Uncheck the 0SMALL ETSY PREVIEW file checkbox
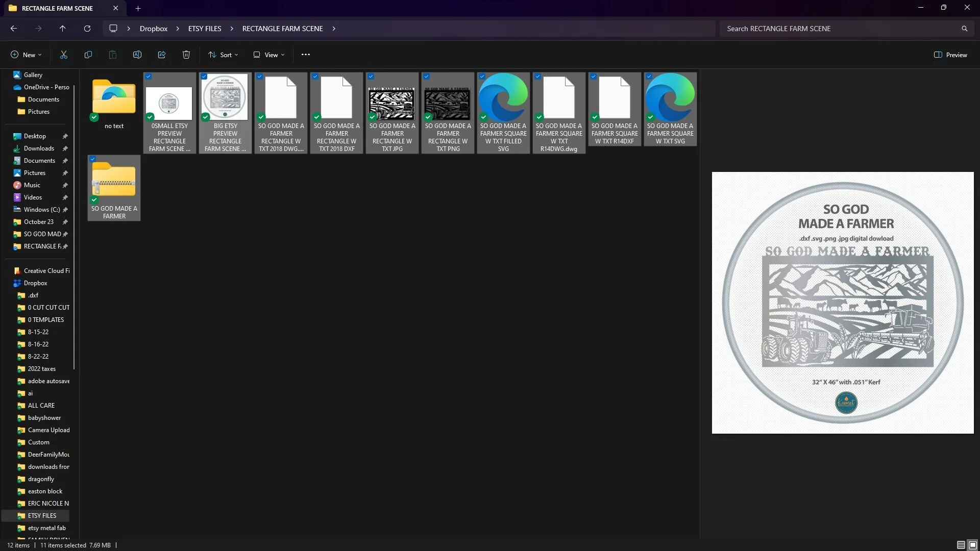 click(149, 77)
